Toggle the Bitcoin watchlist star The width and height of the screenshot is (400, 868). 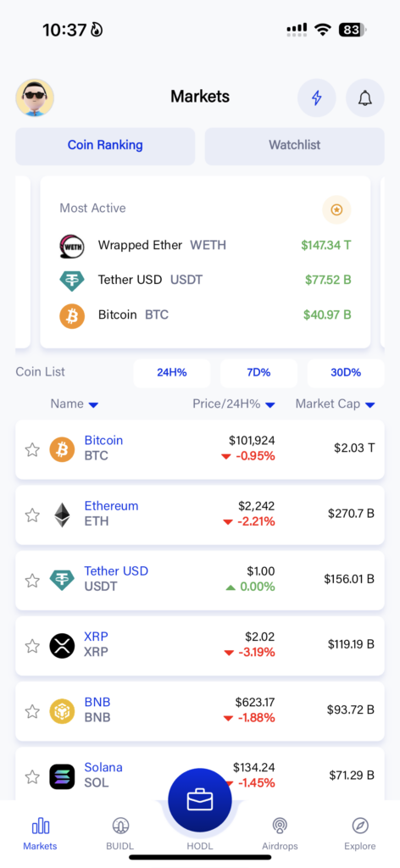[x=33, y=449]
